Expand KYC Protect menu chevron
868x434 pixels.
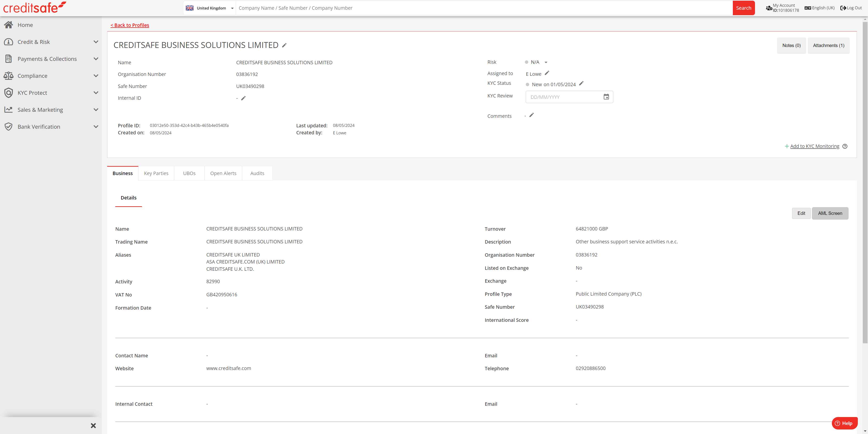click(x=96, y=93)
